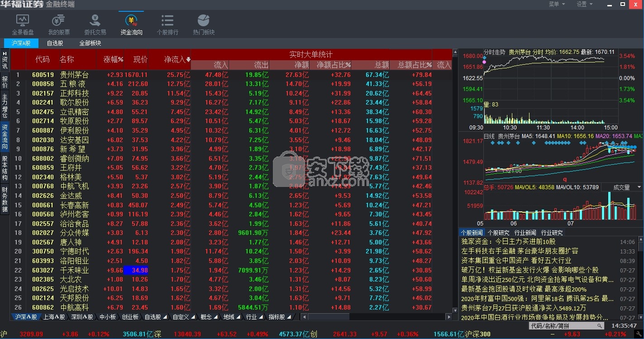Switch to the 个股研究 news tab
Image resolution: width=644 pixels, height=339 pixels.
tap(498, 233)
